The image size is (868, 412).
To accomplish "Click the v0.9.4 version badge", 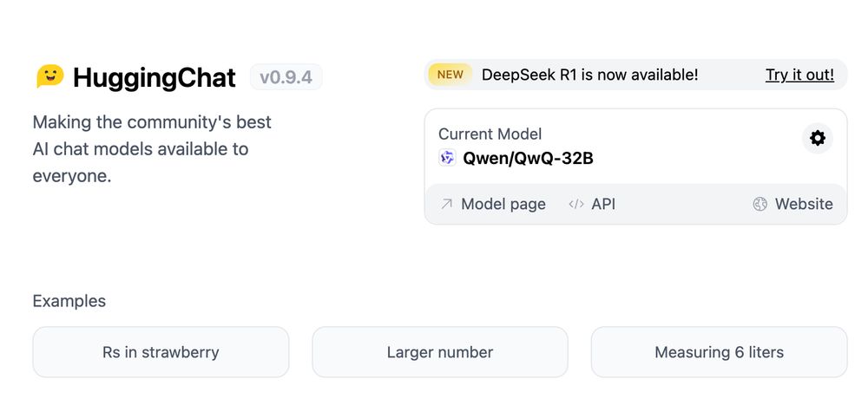I will point(286,77).
